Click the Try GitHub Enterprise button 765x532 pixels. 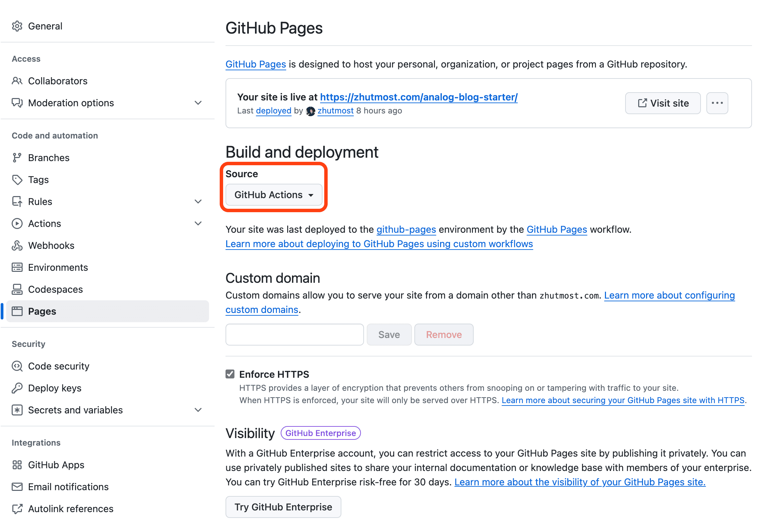[283, 507]
